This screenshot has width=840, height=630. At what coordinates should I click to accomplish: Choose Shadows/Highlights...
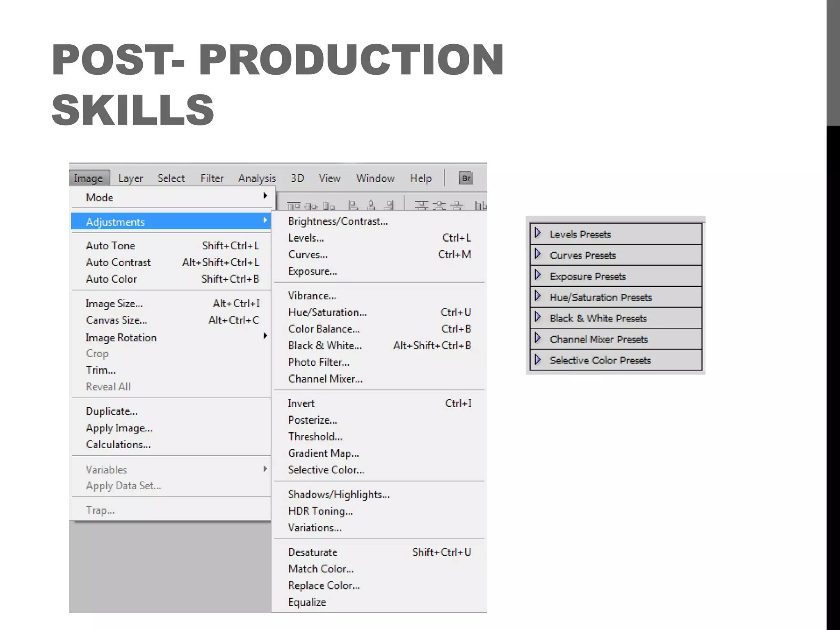coord(379,494)
